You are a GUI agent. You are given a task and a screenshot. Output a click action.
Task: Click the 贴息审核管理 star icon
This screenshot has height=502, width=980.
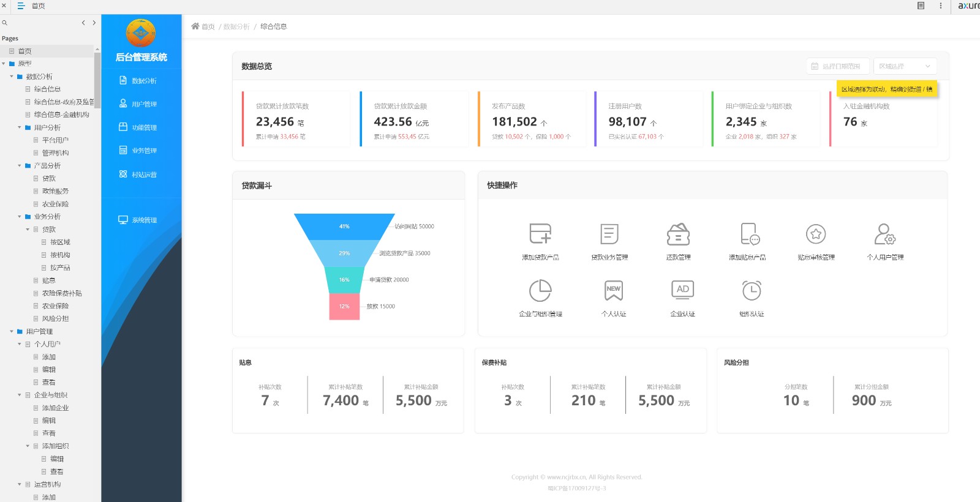[x=816, y=234]
